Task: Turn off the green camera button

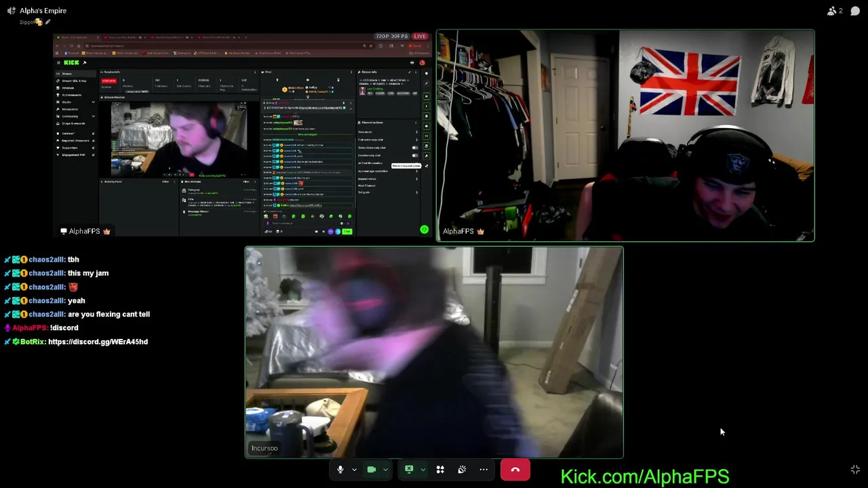Action: [x=372, y=469]
